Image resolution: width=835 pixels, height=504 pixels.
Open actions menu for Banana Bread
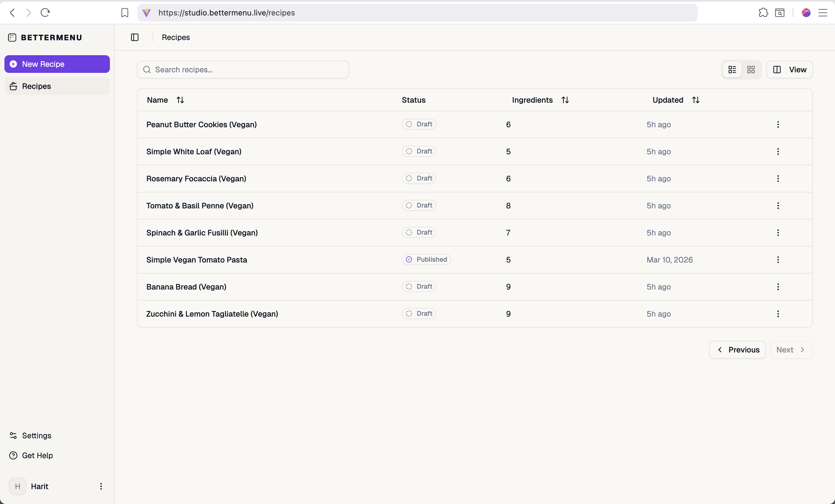778,287
